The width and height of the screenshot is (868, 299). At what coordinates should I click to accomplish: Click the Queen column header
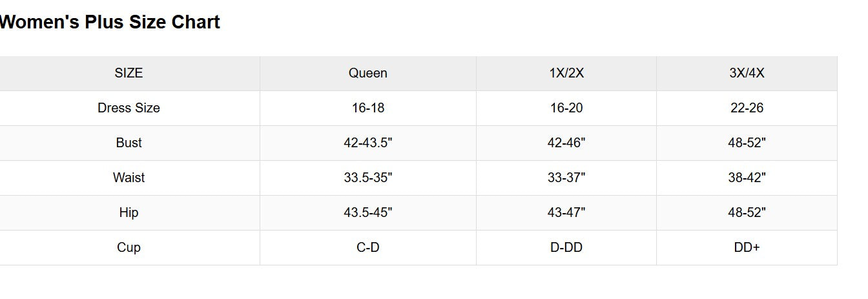coord(368,73)
